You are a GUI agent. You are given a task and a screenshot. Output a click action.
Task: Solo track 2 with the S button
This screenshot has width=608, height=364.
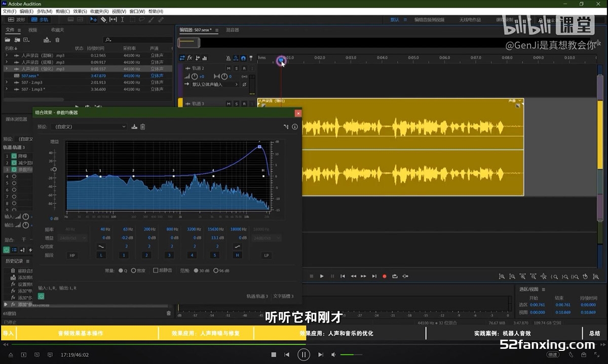click(x=236, y=68)
